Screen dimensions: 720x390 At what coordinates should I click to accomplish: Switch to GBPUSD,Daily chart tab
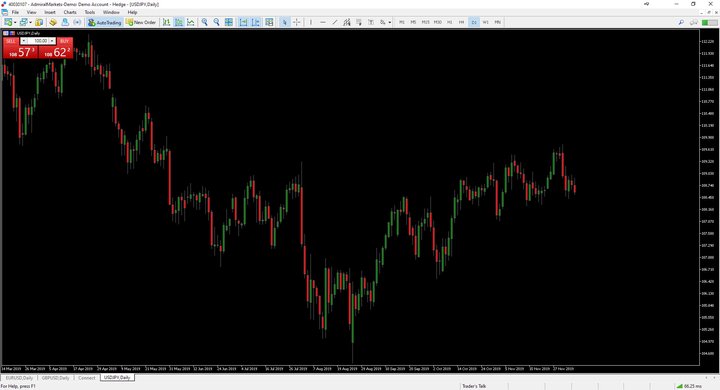click(56, 378)
